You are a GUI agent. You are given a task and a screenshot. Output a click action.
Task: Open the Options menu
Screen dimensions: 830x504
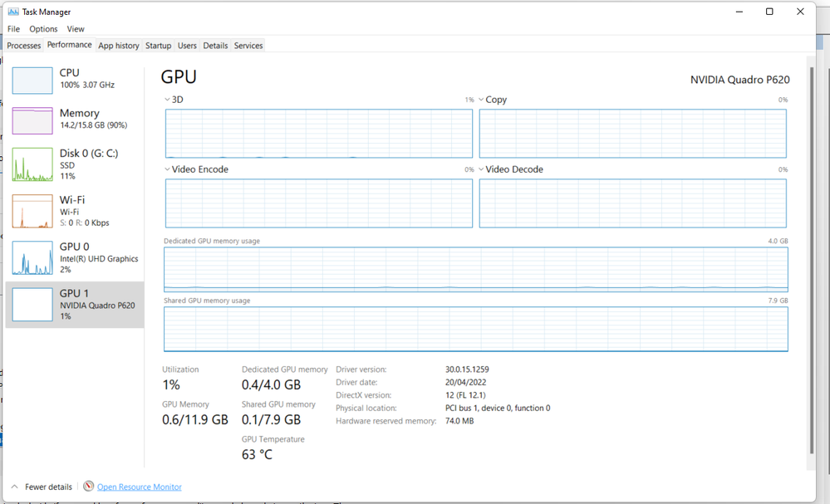tap(44, 29)
